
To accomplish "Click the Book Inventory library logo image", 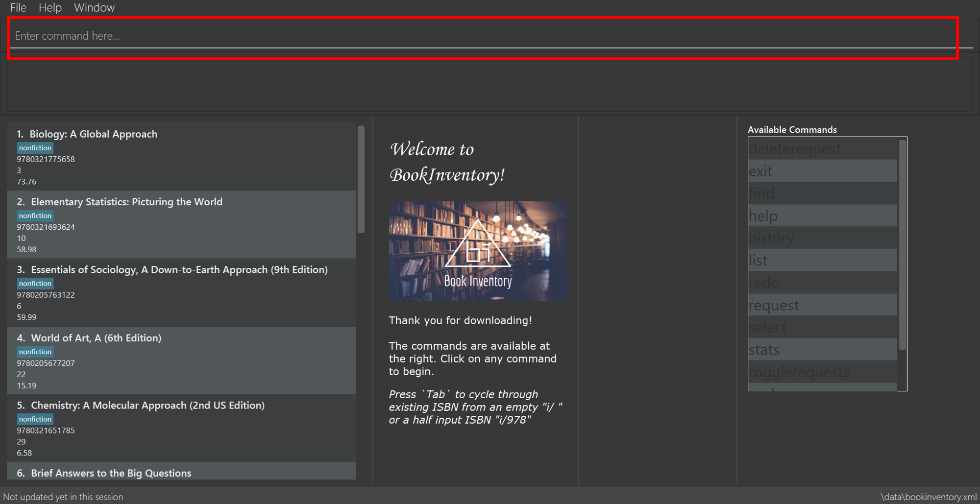I will [478, 251].
